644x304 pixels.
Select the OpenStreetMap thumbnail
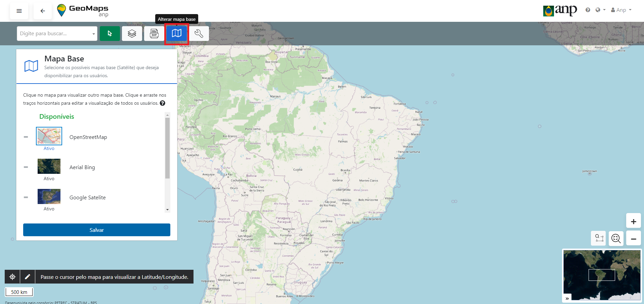(x=49, y=136)
